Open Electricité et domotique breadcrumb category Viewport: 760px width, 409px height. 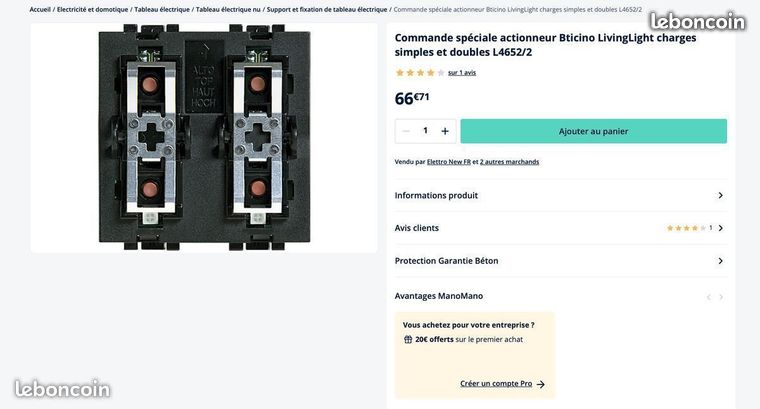pyautogui.click(x=92, y=9)
